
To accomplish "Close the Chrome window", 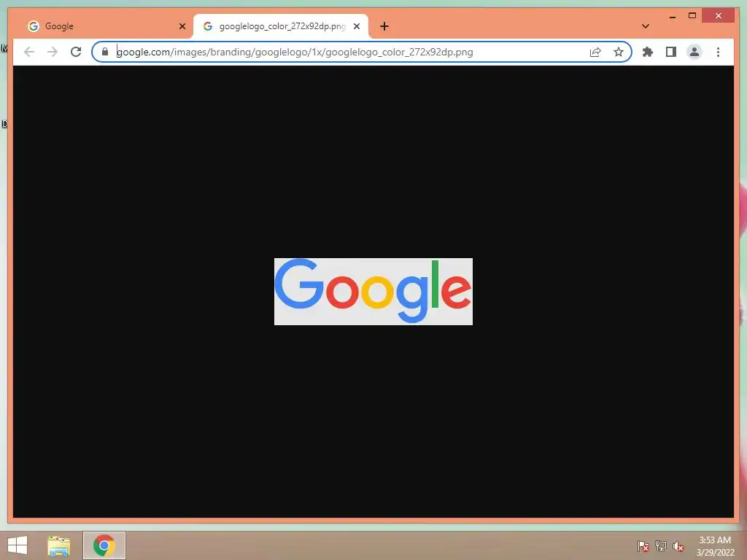I will coord(719,16).
